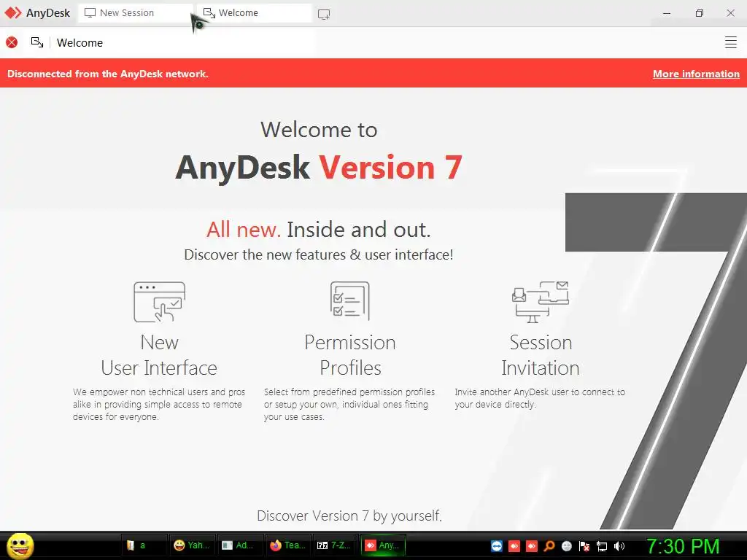Viewport: 747px width, 560px height.
Task: Open the network tray icon
Action: pos(602,546)
